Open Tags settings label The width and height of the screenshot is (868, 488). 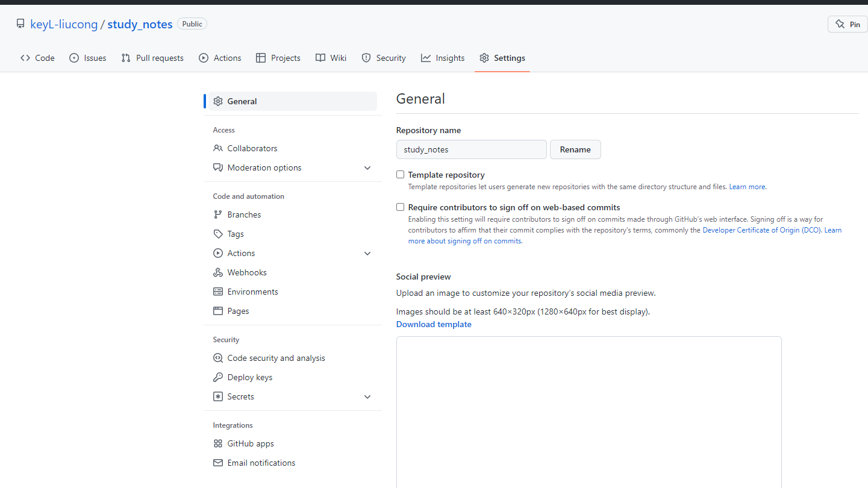(x=236, y=234)
